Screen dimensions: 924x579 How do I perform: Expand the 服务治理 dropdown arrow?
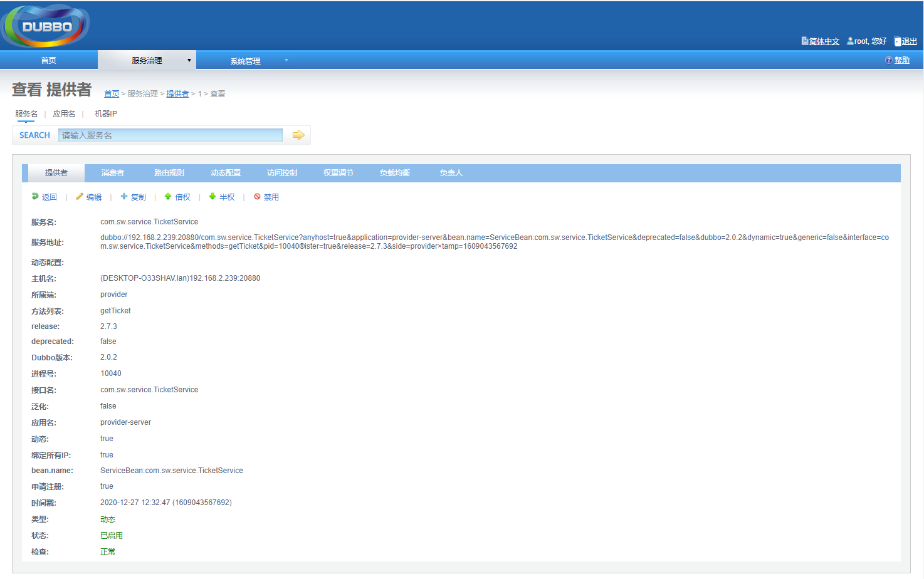tap(189, 60)
